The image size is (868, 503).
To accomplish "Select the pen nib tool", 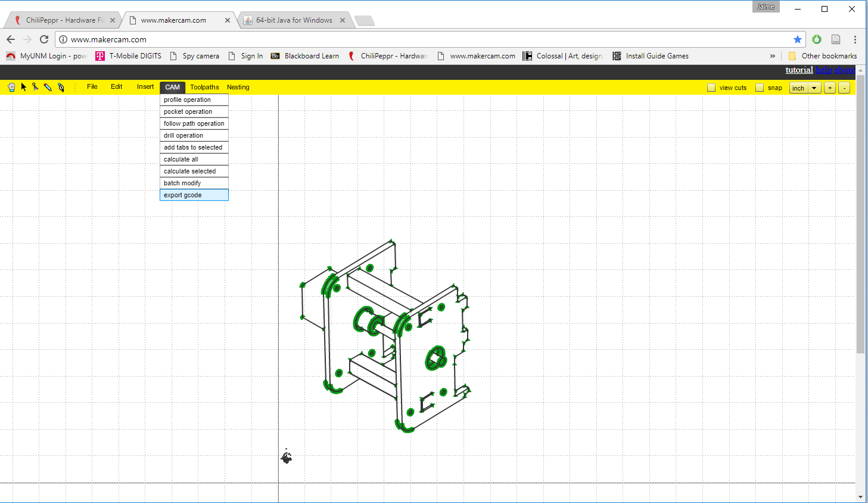I will (61, 87).
